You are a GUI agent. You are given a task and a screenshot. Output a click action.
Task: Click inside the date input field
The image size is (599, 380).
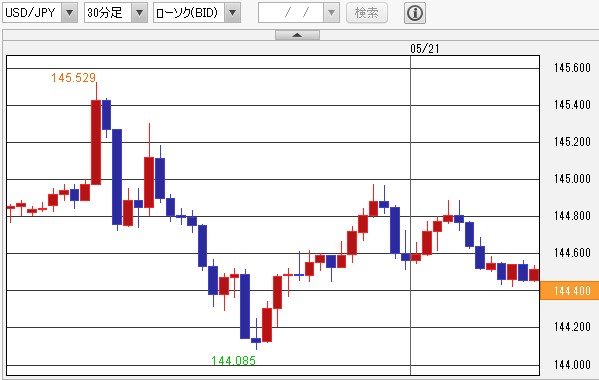coord(291,13)
